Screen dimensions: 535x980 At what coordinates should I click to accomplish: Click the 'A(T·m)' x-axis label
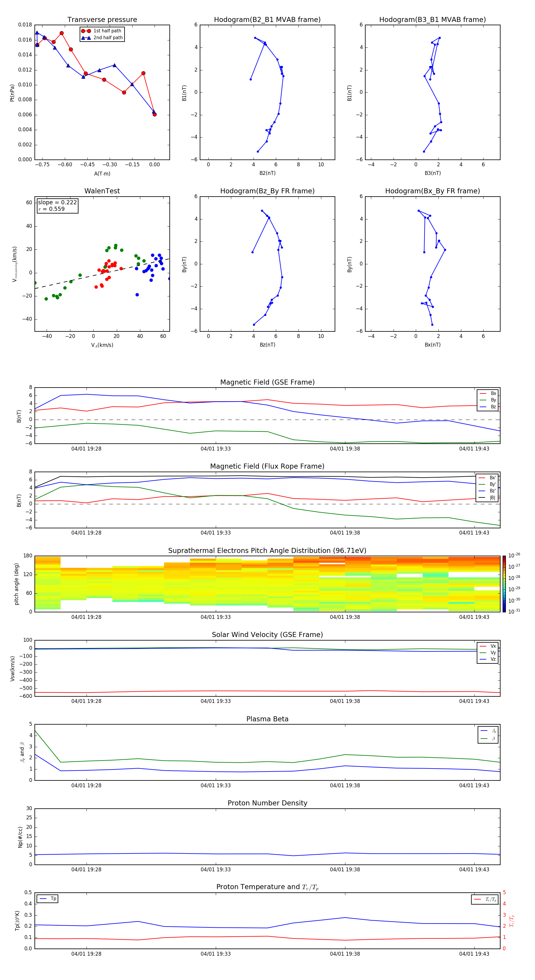[x=102, y=173]
